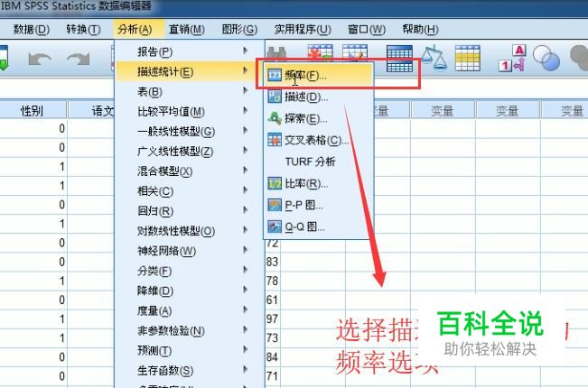Viewport: 588px width, 388px height.
Task: Click the 比率 menu item icon
Action: [275, 183]
